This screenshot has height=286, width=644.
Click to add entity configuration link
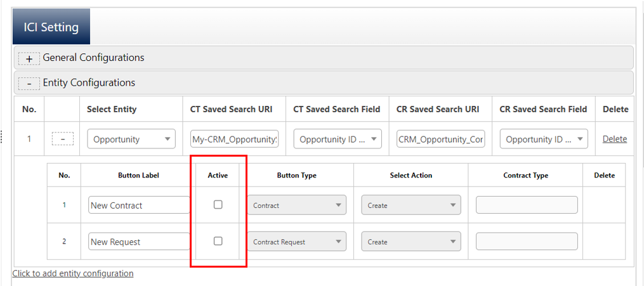(x=73, y=273)
